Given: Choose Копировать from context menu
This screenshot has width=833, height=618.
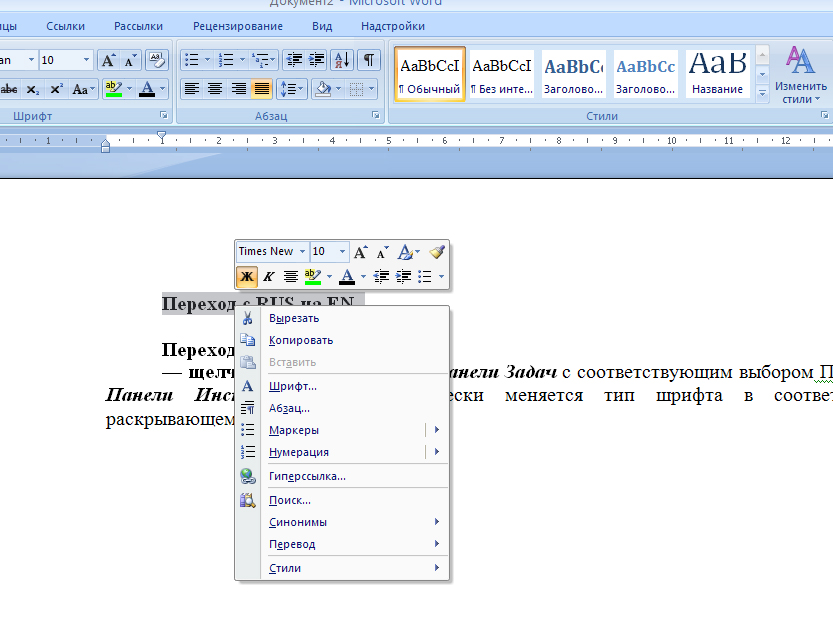Looking at the screenshot, I should click(x=342, y=340).
